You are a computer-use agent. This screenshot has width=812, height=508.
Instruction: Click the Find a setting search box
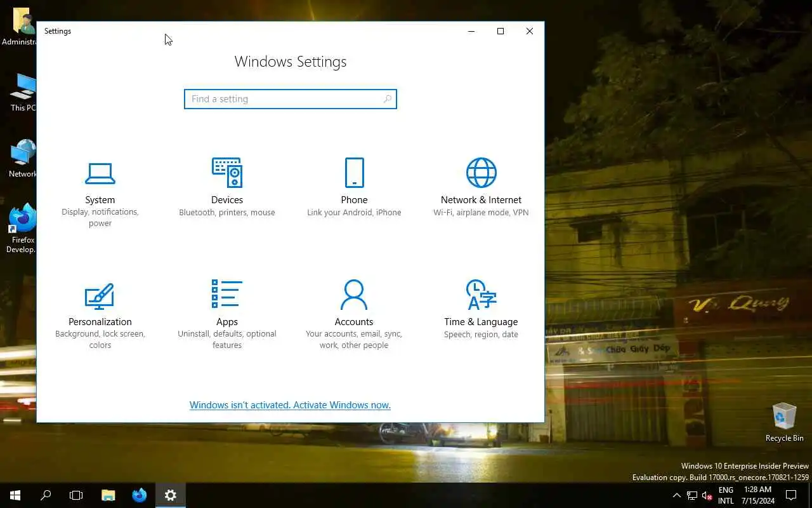(291, 99)
